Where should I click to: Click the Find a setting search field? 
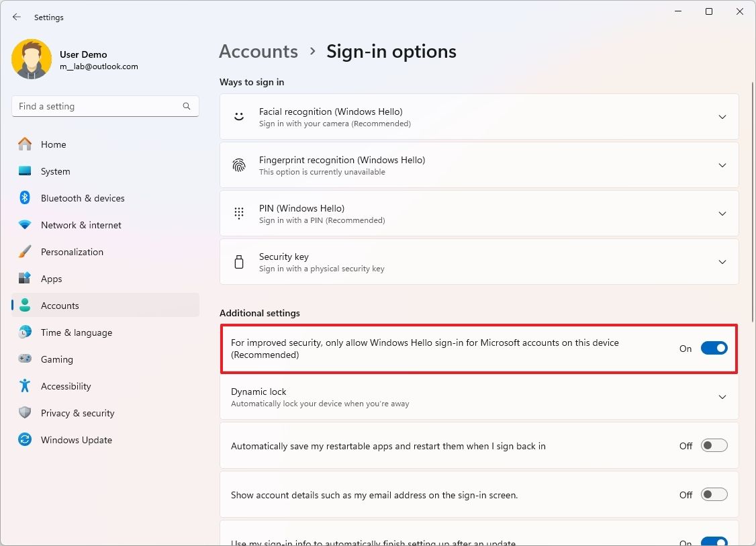tap(101, 105)
